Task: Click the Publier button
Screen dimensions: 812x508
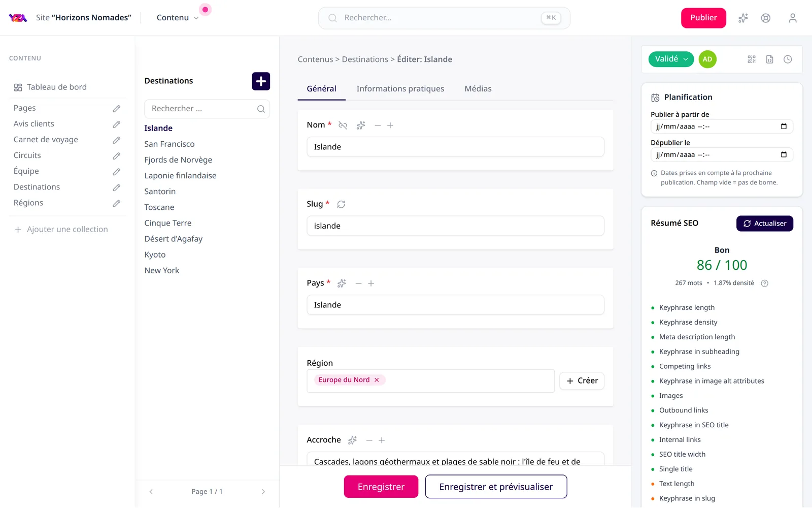Action: coord(703,18)
